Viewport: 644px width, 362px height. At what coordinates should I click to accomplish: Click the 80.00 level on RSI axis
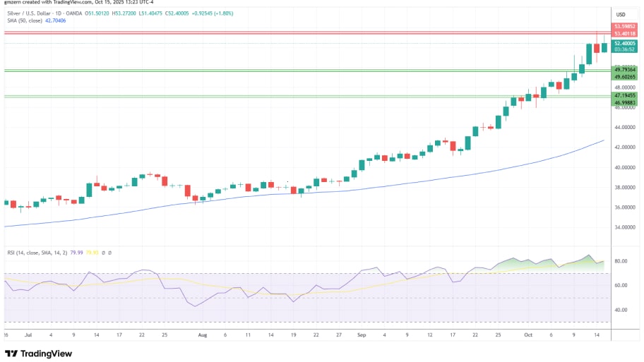click(x=619, y=261)
